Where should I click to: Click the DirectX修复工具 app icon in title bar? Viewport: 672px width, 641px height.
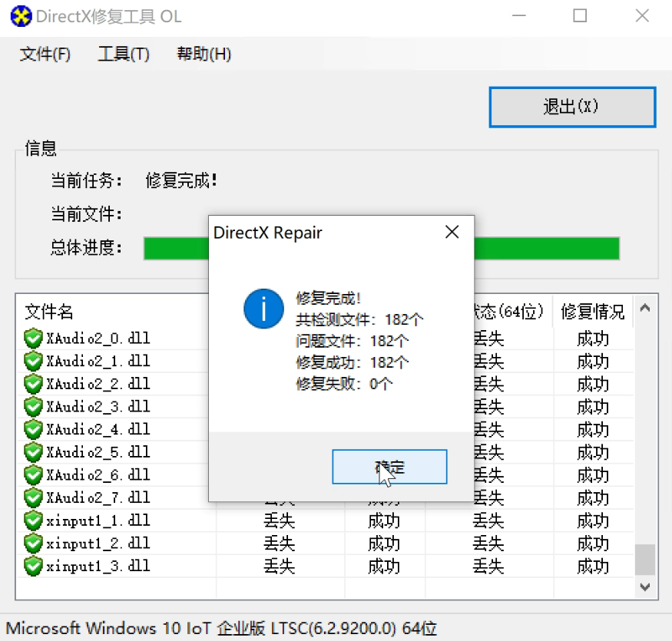(21, 16)
